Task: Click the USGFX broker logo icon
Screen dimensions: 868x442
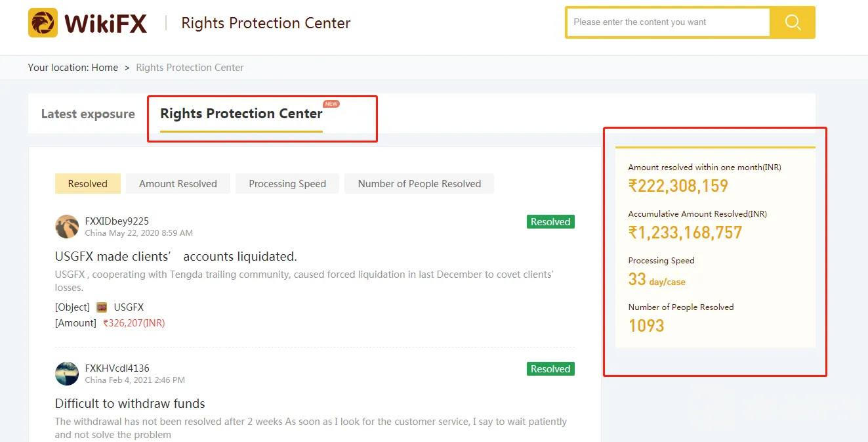Action: [102, 307]
